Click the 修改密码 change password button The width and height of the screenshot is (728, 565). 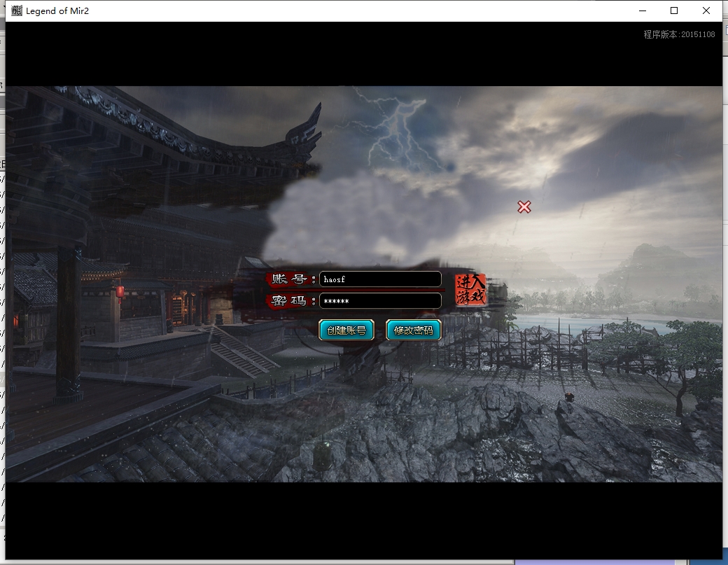click(413, 330)
